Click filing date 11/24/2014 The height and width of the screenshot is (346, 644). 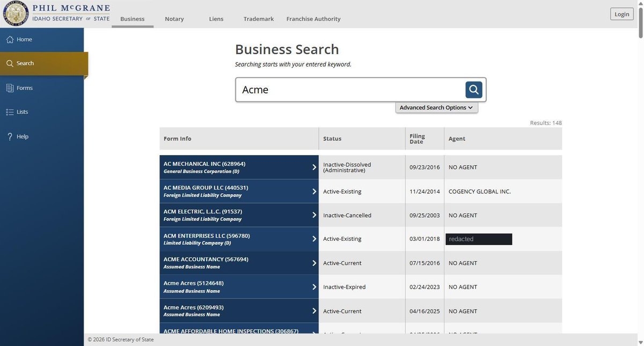[x=425, y=192]
